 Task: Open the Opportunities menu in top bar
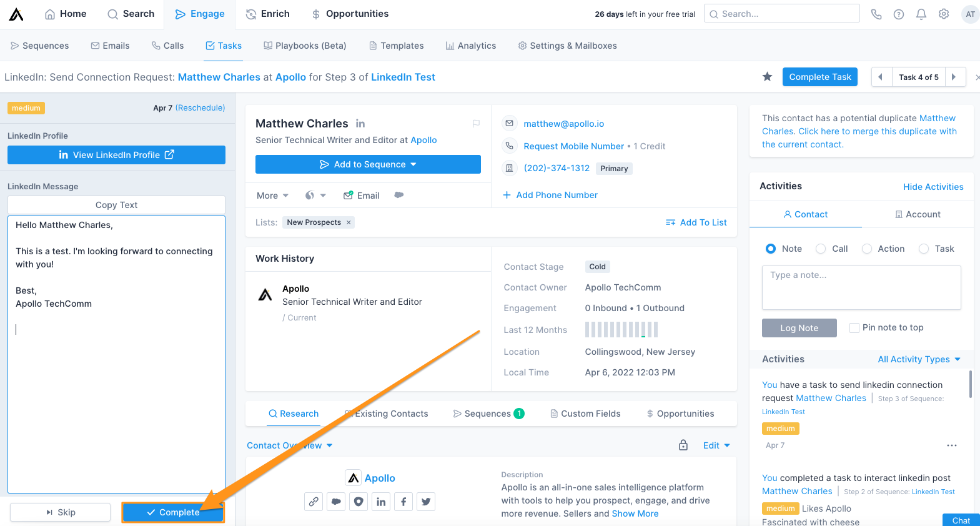pyautogui.click(x=350, y=14)
